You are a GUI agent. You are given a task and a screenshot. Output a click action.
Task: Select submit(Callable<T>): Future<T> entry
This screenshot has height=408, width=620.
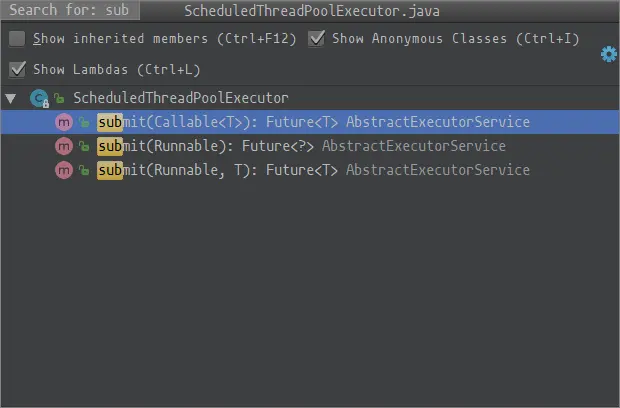pos(312,122)
